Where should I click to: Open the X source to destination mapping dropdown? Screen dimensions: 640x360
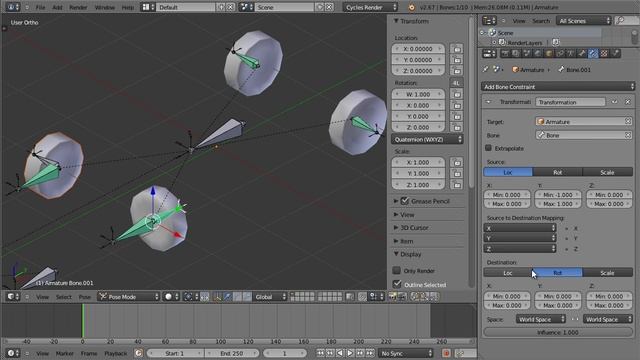click(520, 228)
